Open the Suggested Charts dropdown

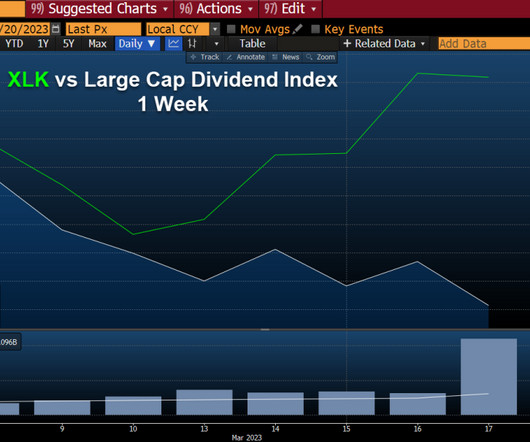click(x=100, y=9)
